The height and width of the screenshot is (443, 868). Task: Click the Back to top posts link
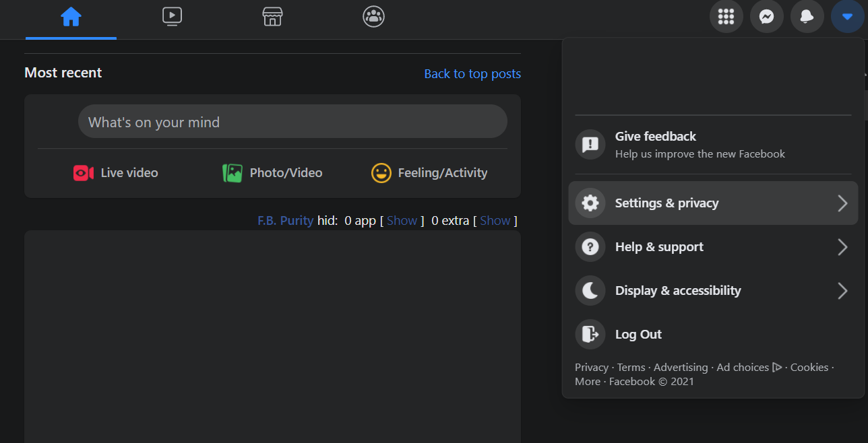coord(472,74)
